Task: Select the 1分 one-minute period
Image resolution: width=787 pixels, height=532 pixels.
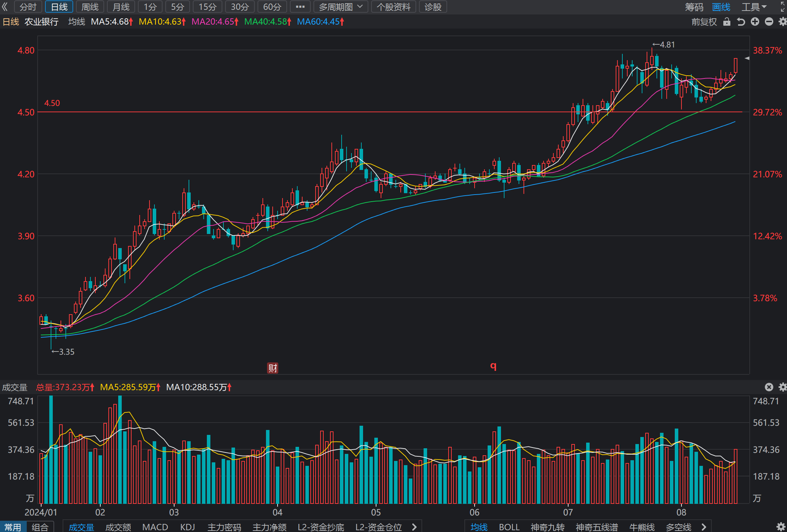Action: coord(150,7)
